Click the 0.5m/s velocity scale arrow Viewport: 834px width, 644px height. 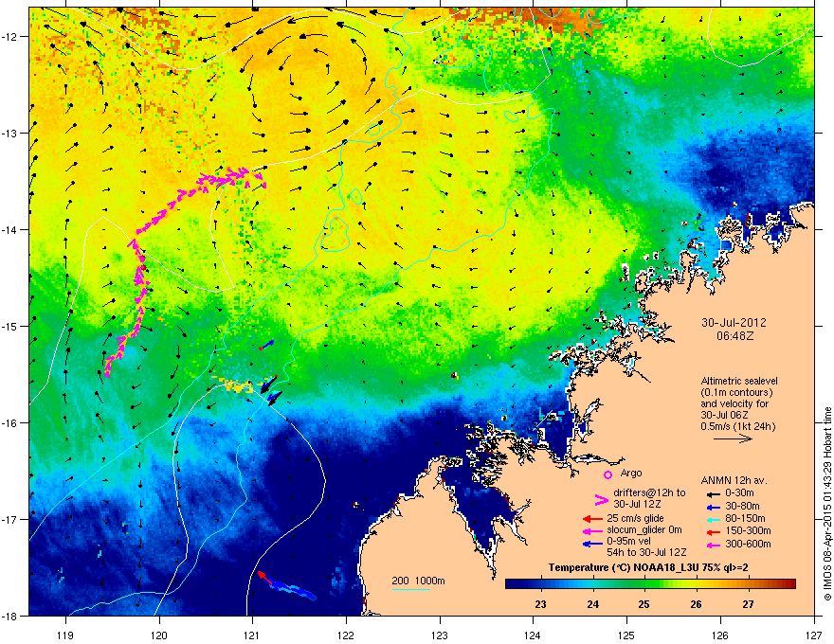tap(733, 438)
